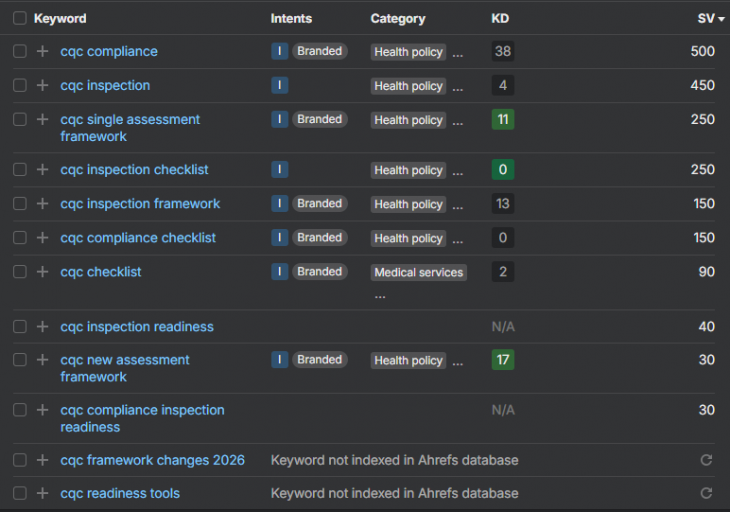Click intent 'I' badge in 'cqc checklist' row
Image resolution: width=730 pixels, height=512 pixels.
point(279,271)
